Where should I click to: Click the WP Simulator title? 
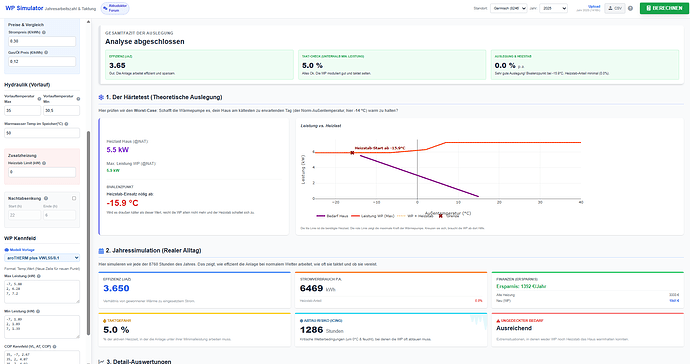pyautogui.click(x=24, y=8)
